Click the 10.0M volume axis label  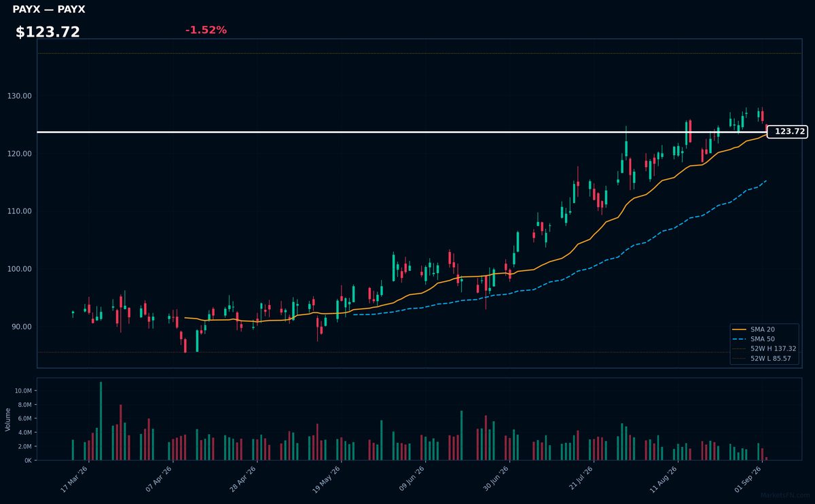click(x=22, y=391)
